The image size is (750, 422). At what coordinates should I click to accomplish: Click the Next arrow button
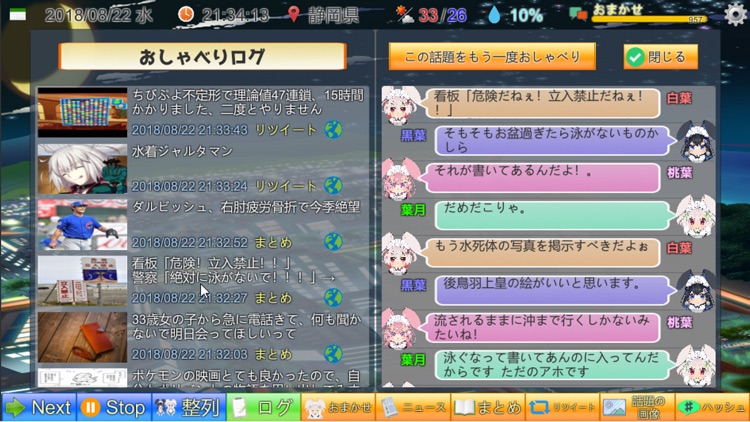(38, 407)
